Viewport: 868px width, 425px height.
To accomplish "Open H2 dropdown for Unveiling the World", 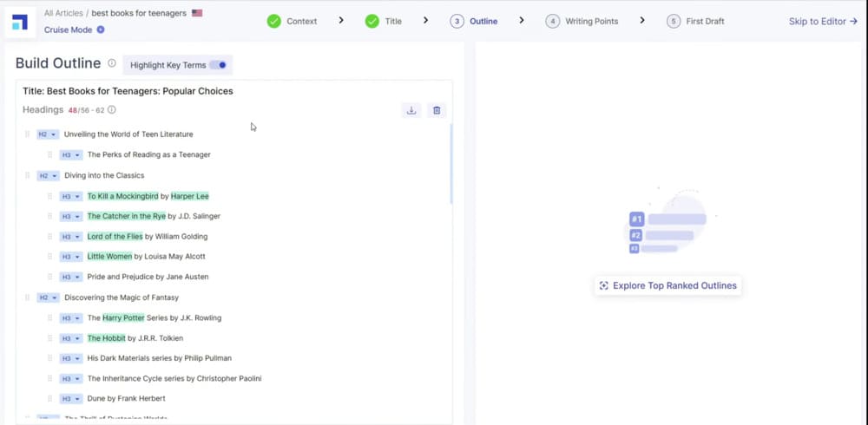I will point(48,134).
